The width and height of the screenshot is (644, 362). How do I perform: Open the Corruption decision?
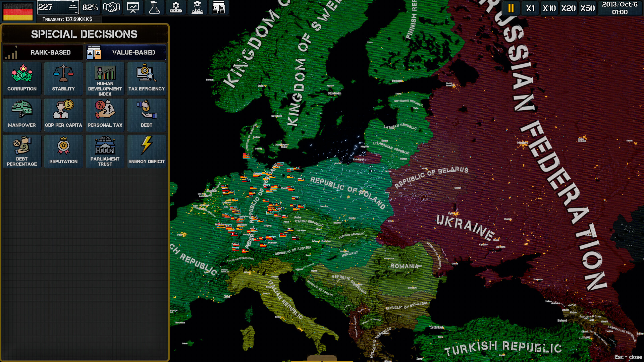[22, 78]
